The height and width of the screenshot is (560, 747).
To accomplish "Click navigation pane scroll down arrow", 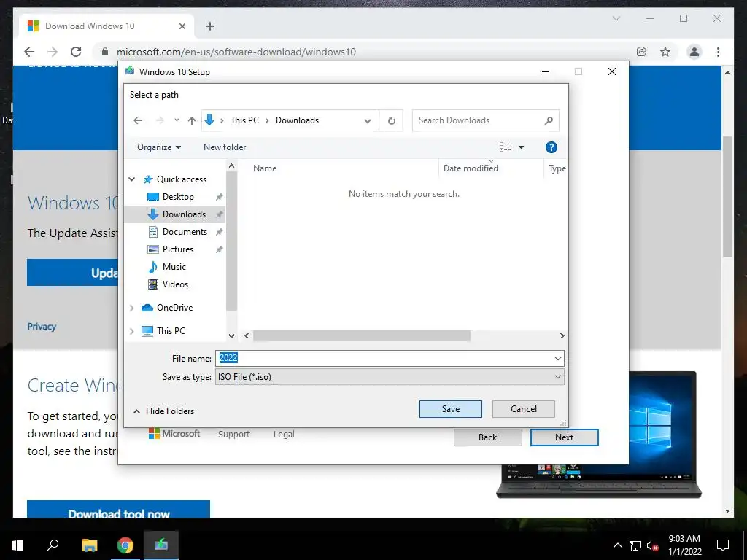I will click(231, 335).
